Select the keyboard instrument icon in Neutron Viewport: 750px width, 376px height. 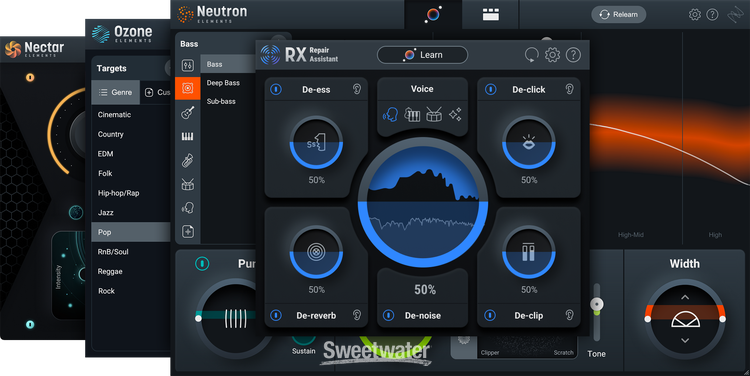(x=188, y=137)
